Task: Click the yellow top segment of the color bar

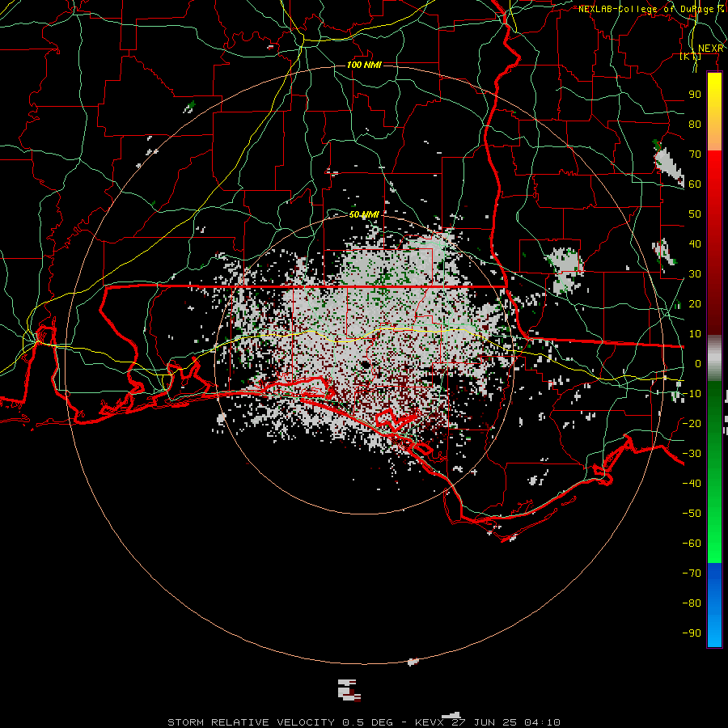Action: tap(714, 112)
